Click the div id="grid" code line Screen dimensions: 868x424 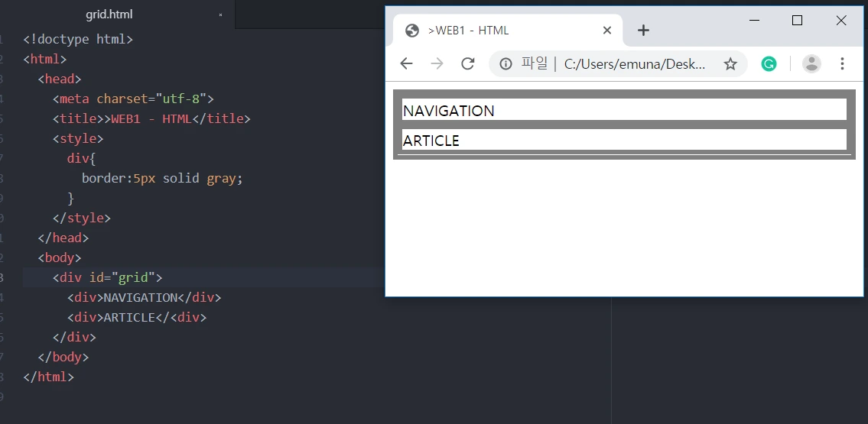[x=107, y=277]
